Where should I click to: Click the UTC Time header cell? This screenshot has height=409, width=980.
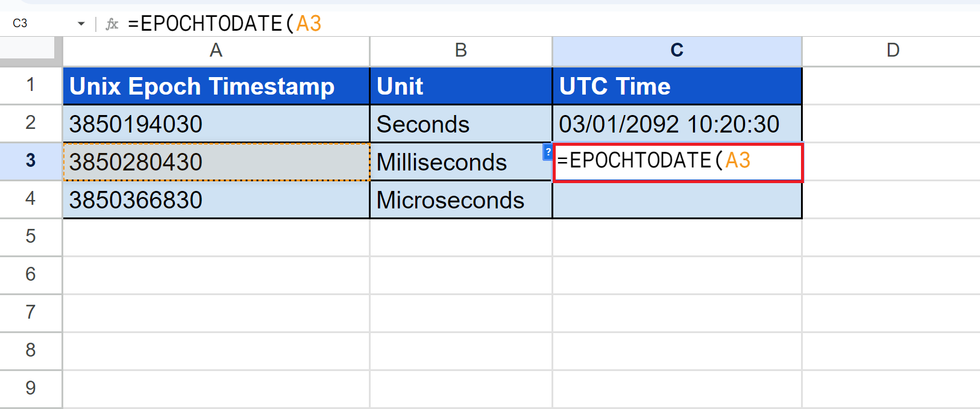(676, 86)
